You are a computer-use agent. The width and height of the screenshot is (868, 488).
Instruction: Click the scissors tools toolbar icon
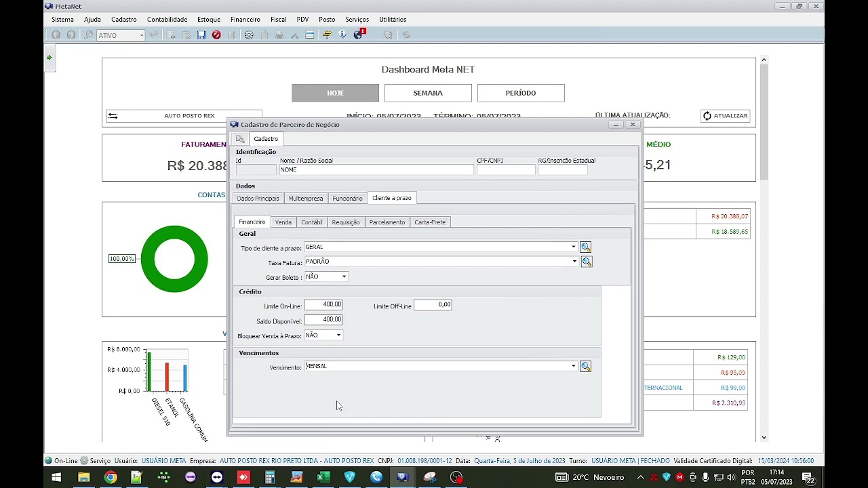point(294,35)
